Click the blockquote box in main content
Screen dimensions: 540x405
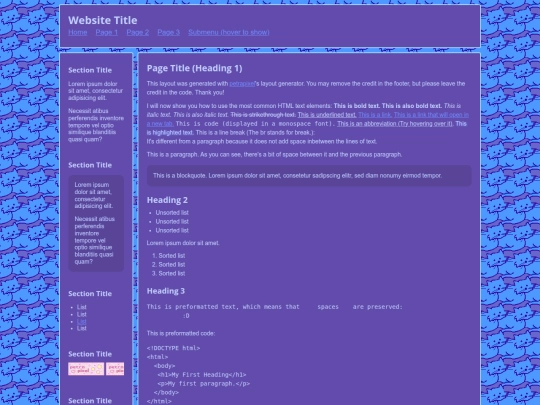tap(309, 176)
